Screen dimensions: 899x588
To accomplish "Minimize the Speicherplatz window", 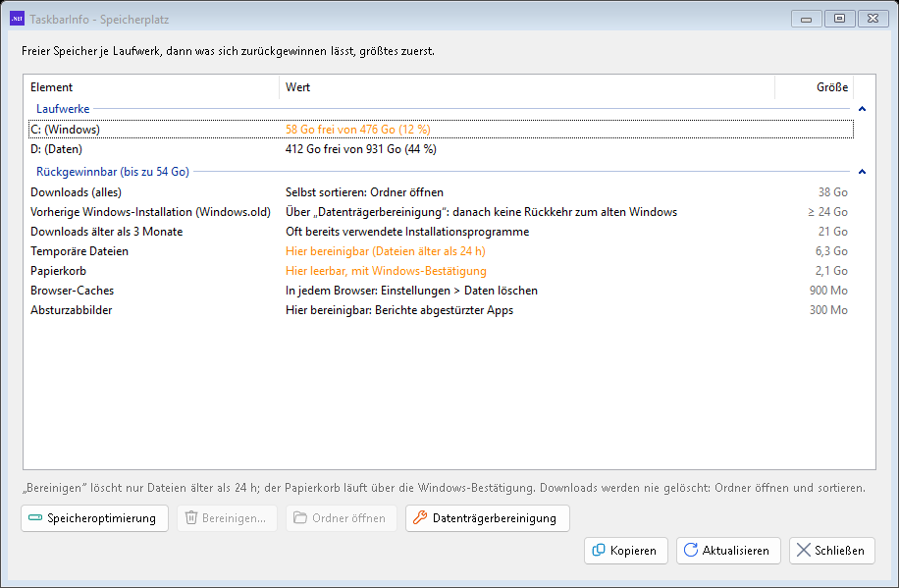I will click(806, 19).
